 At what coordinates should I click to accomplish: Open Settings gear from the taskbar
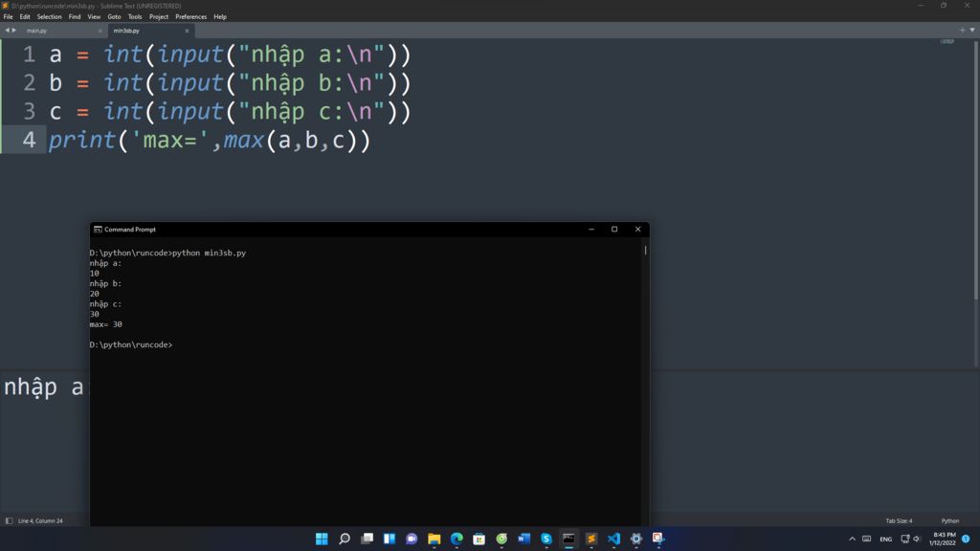coord(636,539)
